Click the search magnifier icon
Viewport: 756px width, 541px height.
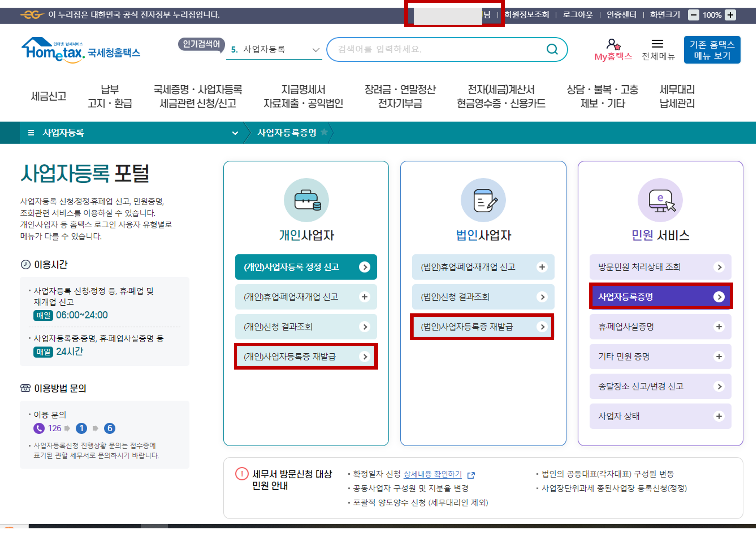(552, 49)
